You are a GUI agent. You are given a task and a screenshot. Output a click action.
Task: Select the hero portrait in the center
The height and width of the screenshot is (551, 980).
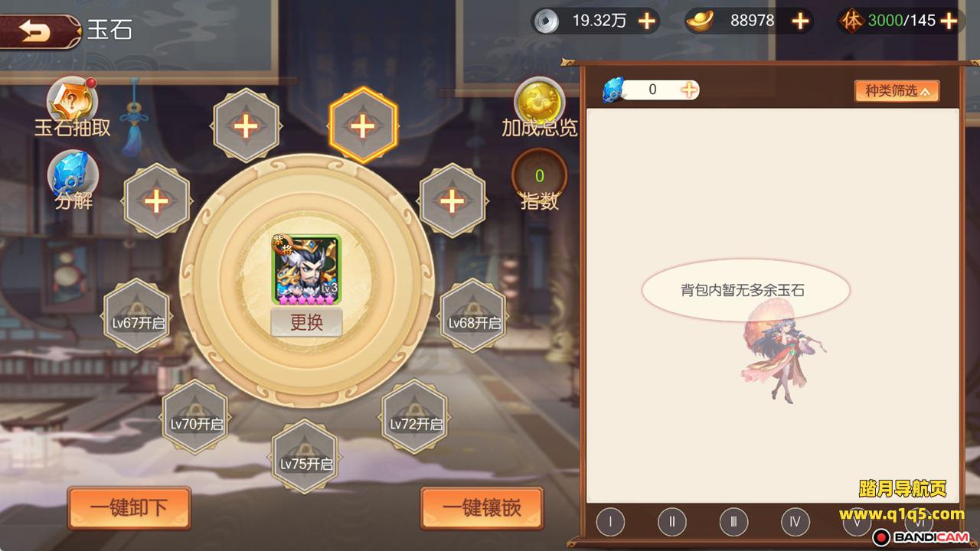[306, 271]
